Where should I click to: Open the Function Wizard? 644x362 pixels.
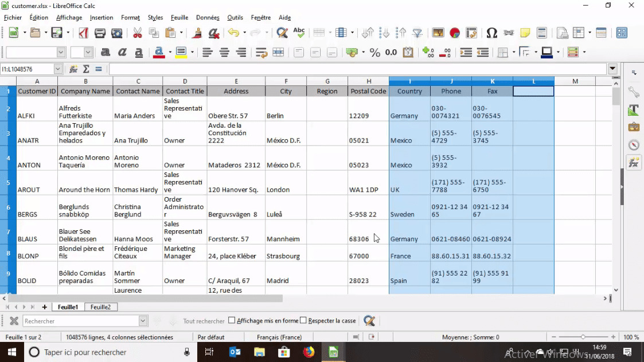73,69
